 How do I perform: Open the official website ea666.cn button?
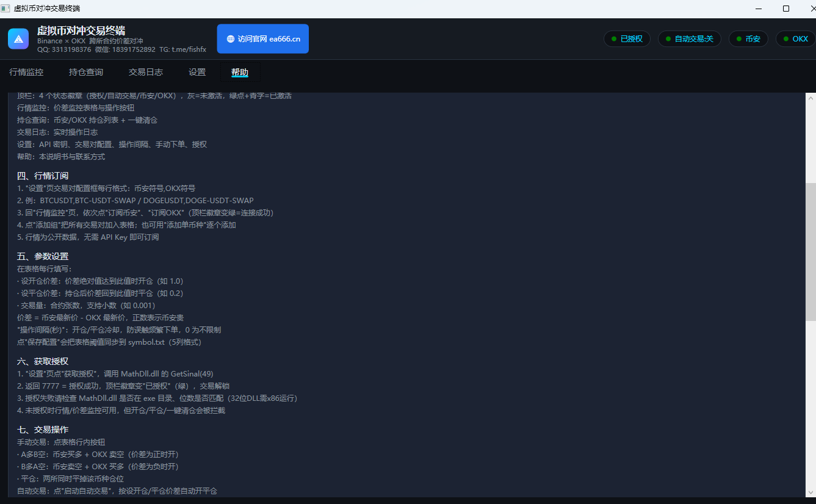pos(262,39)
